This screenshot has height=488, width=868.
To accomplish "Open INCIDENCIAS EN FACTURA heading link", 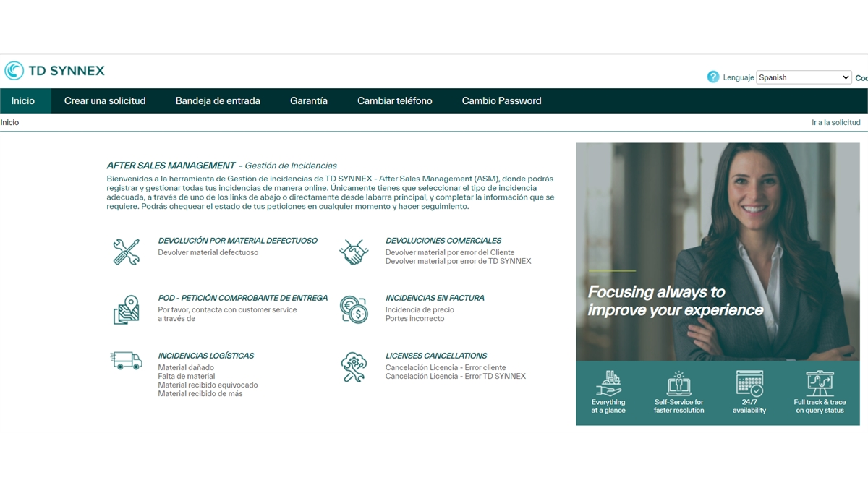I will [435, 298].
